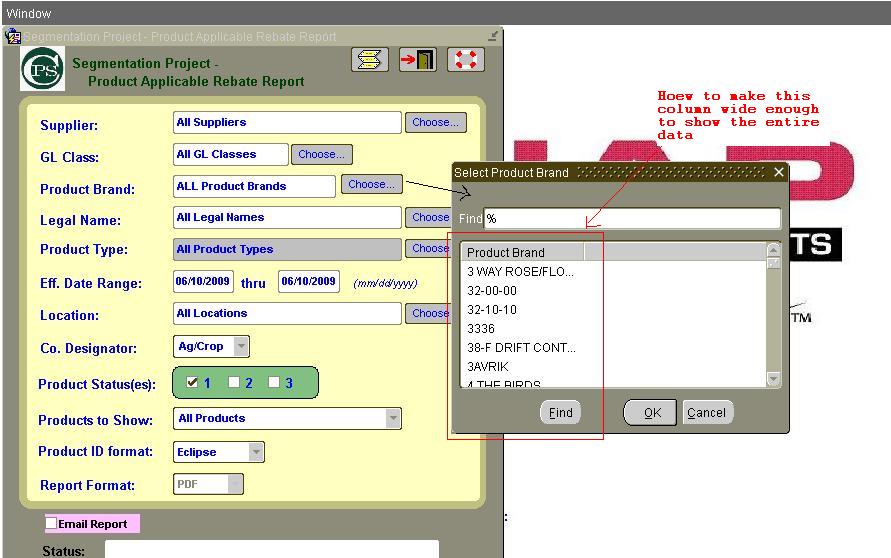Click the CPS logo icon
891x558 pixels.
tap(43, 69)
